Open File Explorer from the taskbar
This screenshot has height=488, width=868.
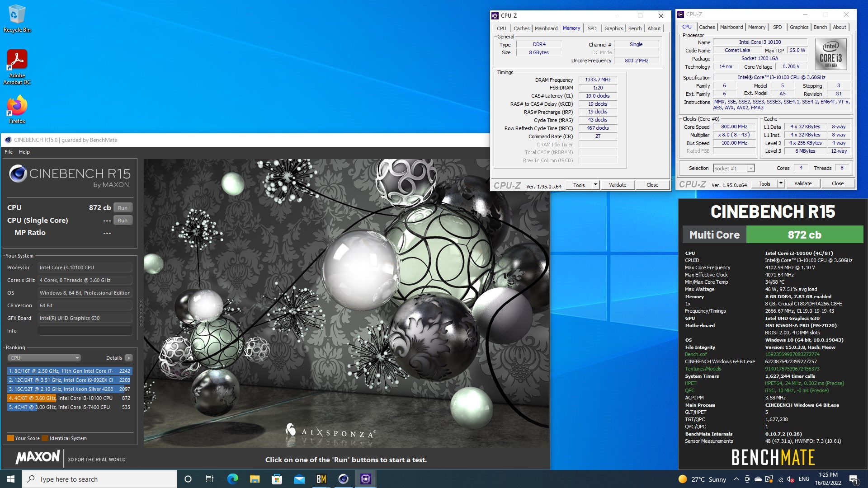pyautogui.click(x=255, y=479)
